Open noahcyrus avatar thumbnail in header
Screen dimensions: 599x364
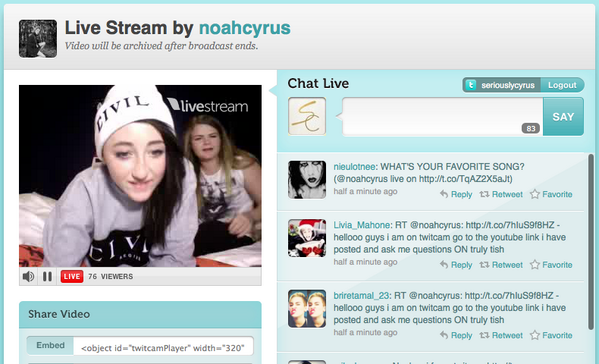(x=38, y=39)
